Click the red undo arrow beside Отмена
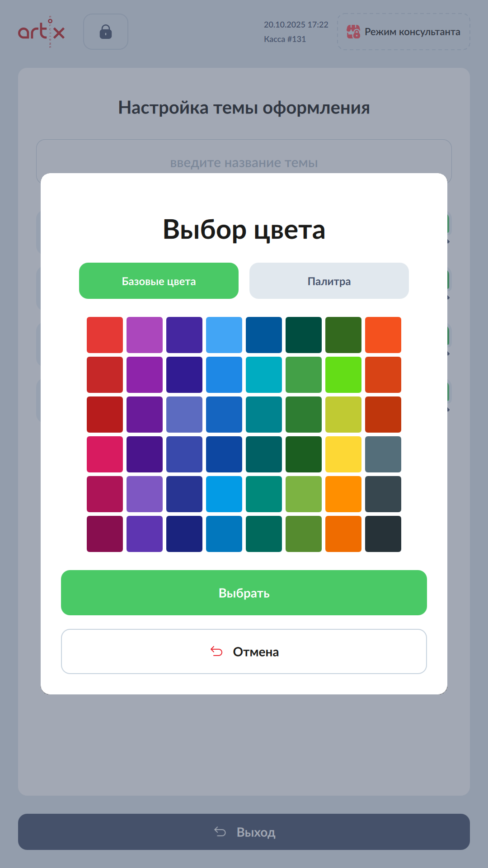Screen dimensions: 488x868 [x=216, y=651]
